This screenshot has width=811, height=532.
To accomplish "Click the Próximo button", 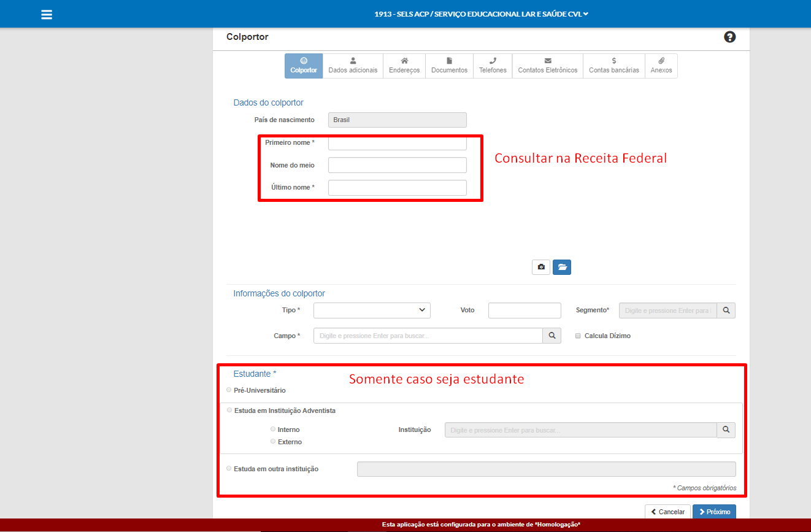I will (714, 512).
